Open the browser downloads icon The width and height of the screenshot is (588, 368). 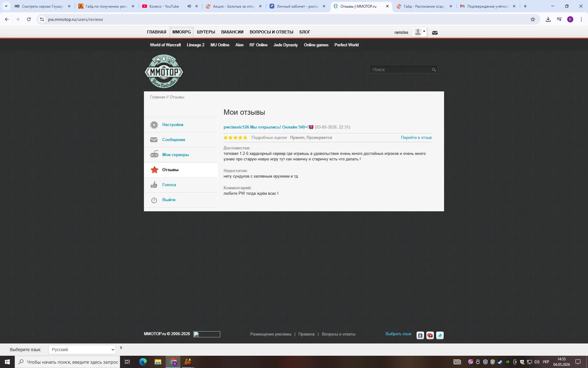[548, 19]
